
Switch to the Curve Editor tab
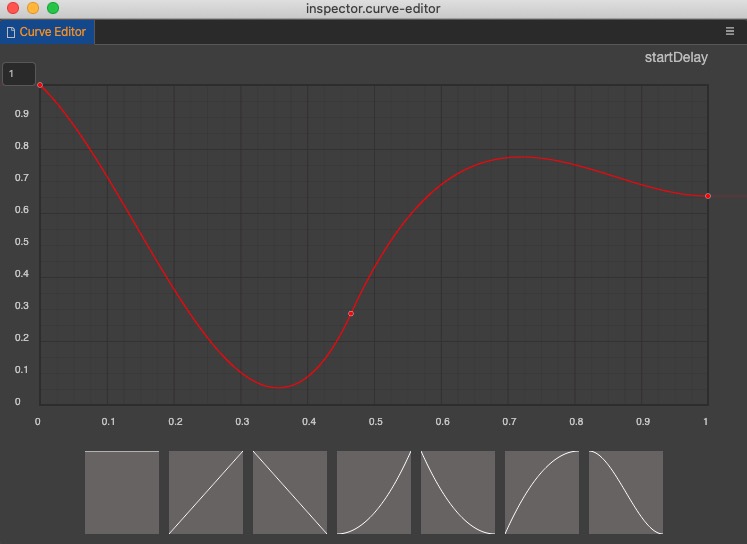point(47,32)
